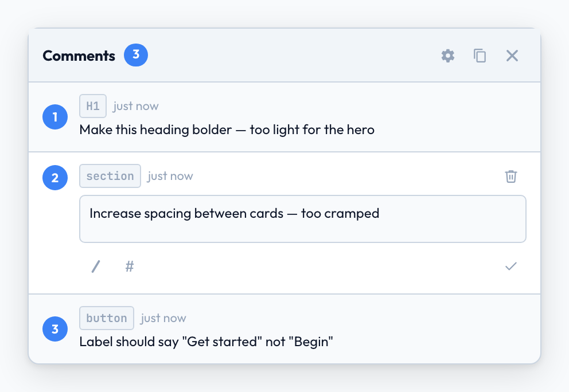Select the section tag on comment 2

[110, 175]
